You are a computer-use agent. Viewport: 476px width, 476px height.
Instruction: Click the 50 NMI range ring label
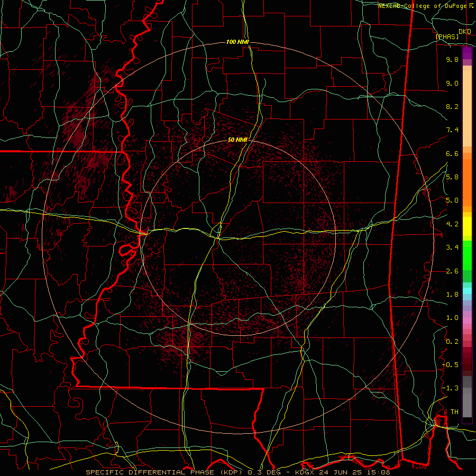click(237, 140)
